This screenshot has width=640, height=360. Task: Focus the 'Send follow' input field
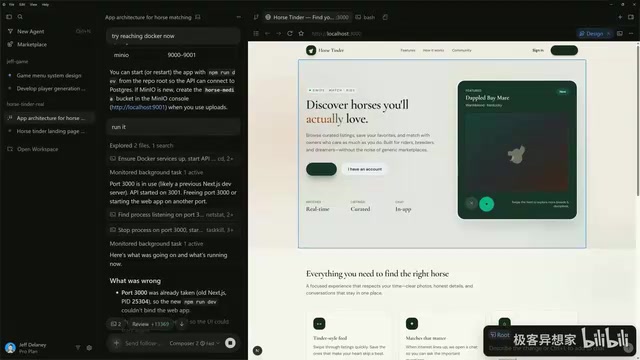tap(143, 343)
